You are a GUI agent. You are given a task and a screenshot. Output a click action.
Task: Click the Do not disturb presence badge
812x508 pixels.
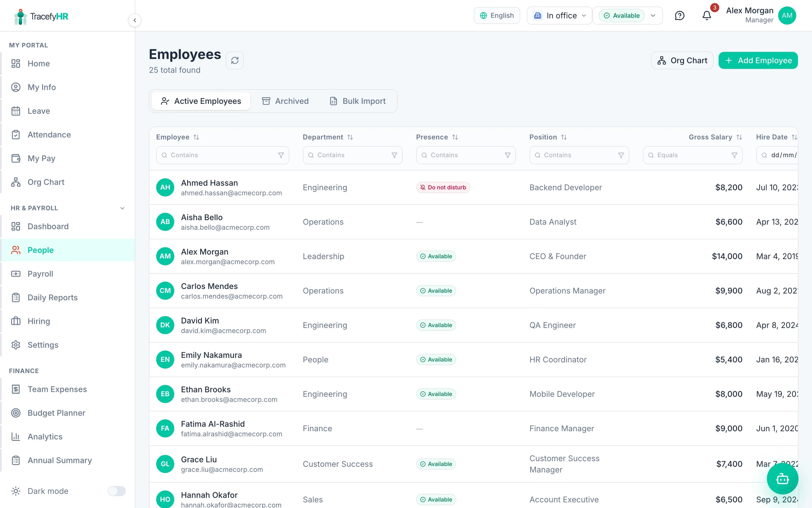(x=443, y=187)
